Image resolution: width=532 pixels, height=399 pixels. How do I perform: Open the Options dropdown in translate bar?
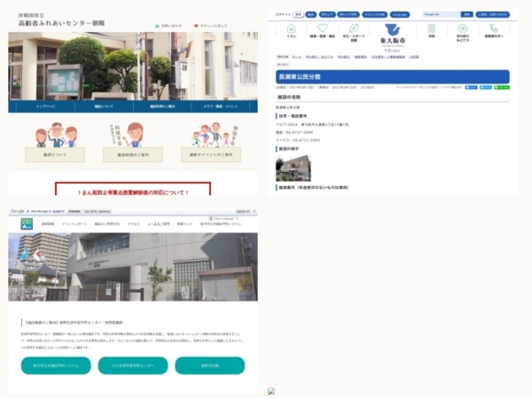coord(243,211)
